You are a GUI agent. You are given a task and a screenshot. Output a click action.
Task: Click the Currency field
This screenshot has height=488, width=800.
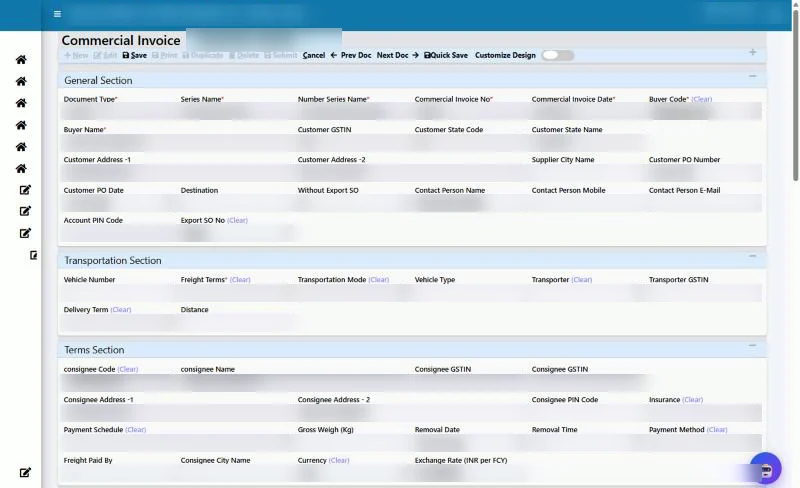click(353, 473)
